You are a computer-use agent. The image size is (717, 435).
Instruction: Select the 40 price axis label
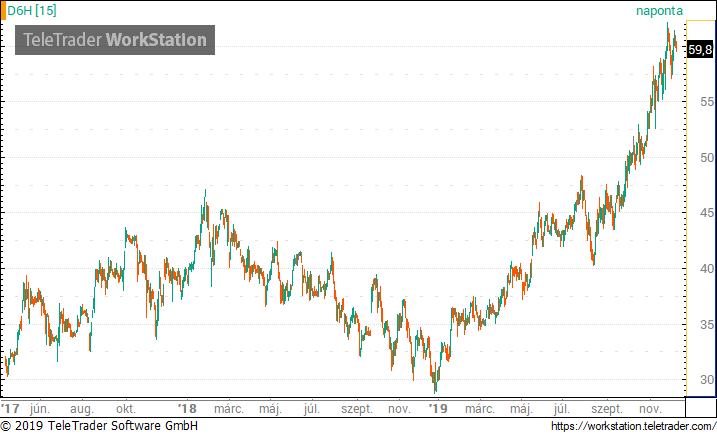pos(706,269)
